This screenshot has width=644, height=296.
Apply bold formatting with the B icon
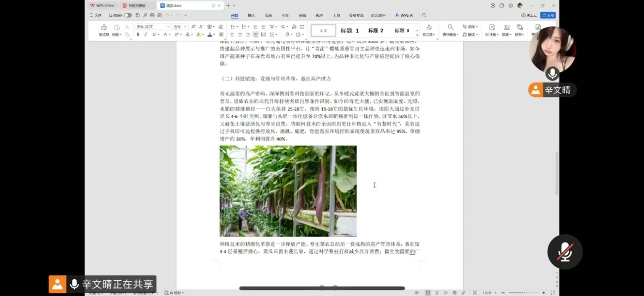point(138,35)
